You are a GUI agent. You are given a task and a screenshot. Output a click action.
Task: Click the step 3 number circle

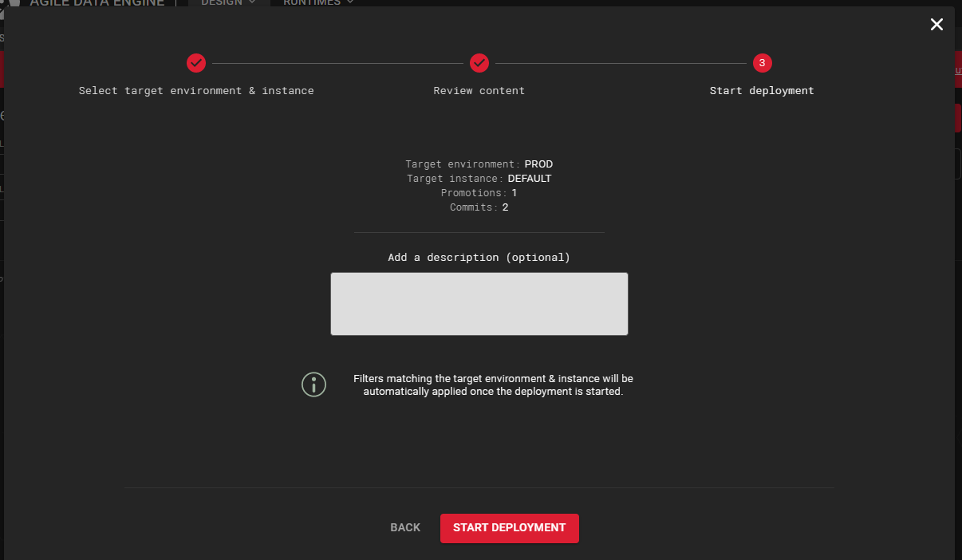coord(762,63)
